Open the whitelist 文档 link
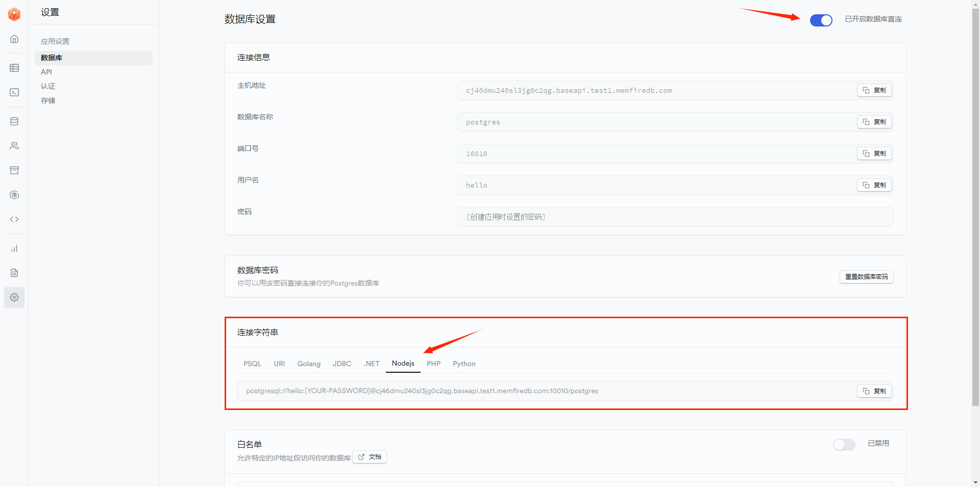 [x=370, y=457]
